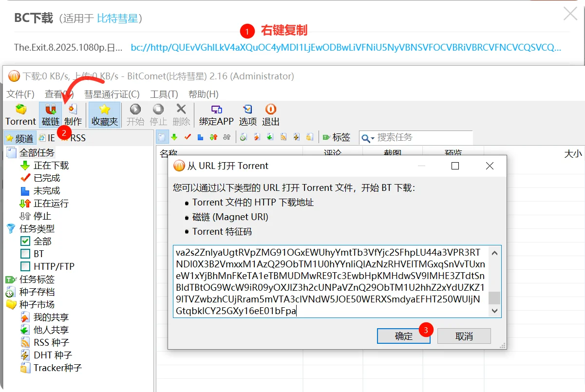Open the 工具(T) menu
Image resolution: width=585 pixels, height=392 pixels.
tap(164, 94)
